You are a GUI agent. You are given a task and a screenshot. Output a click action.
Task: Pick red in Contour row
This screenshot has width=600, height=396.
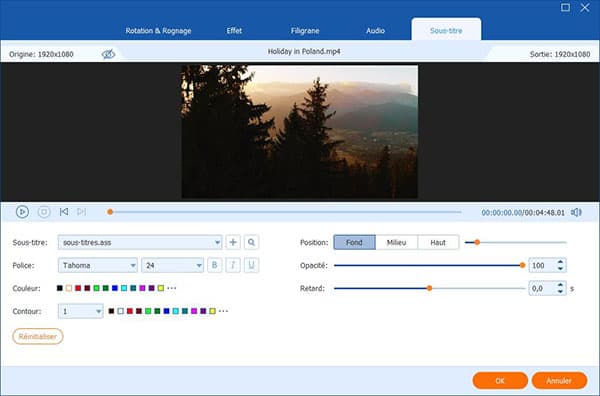pyautogui.click(x=130, y=311)
